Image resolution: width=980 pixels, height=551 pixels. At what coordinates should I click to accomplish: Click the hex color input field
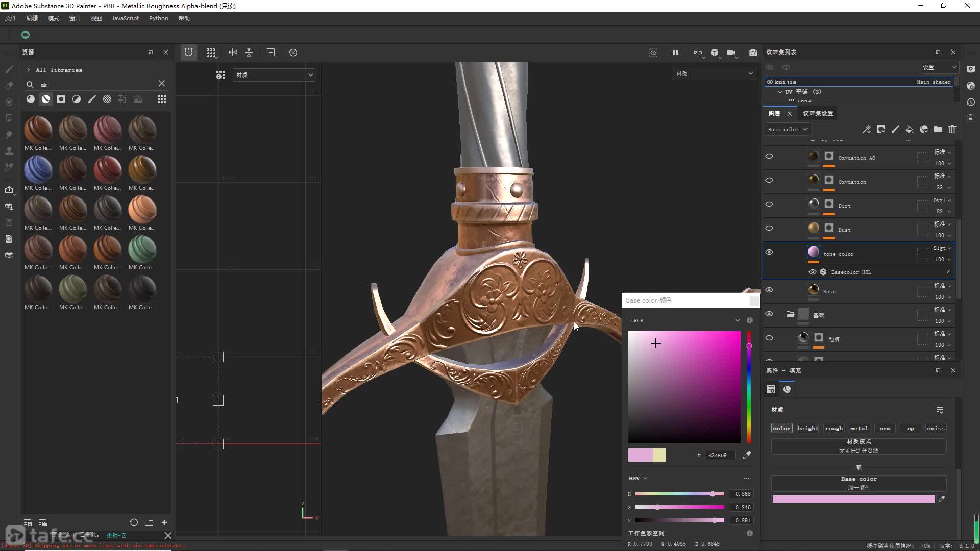coord(720,455)
